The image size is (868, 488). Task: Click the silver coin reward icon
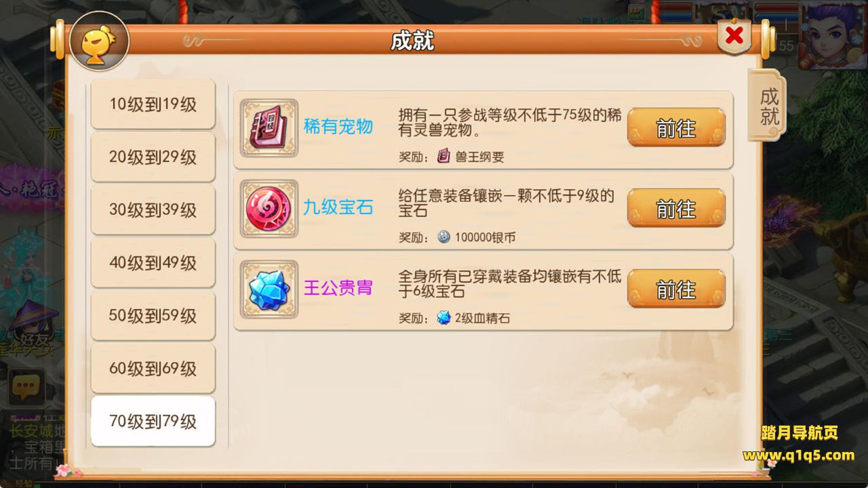(x=443, y=237)
